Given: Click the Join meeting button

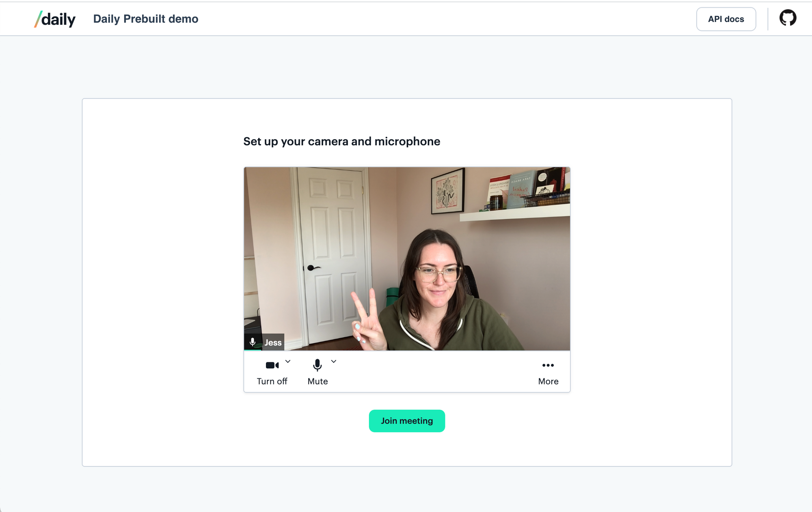Looking at the screenshot, I should pyautogui.click(x=406, y=421).
